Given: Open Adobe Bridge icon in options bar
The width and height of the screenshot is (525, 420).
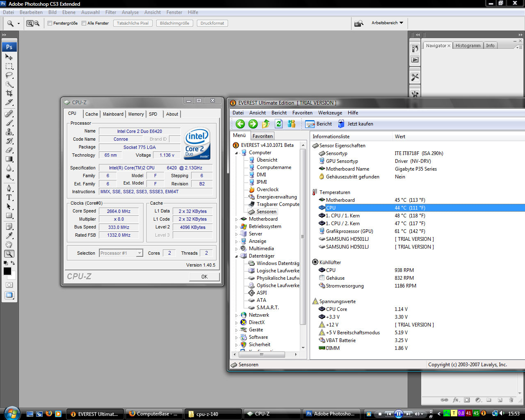Looking at the screenshot, I should pos(358,23).
